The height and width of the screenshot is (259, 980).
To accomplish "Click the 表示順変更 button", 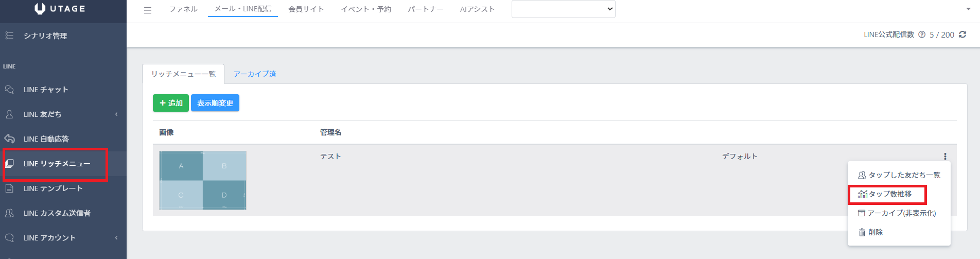I will pos(215,103).
